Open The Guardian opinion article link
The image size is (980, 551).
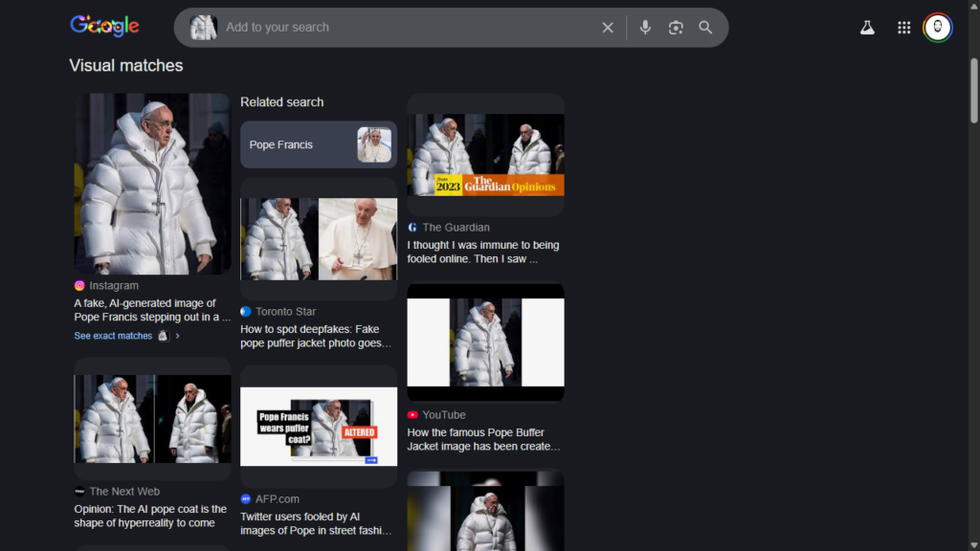click(482, 252)
